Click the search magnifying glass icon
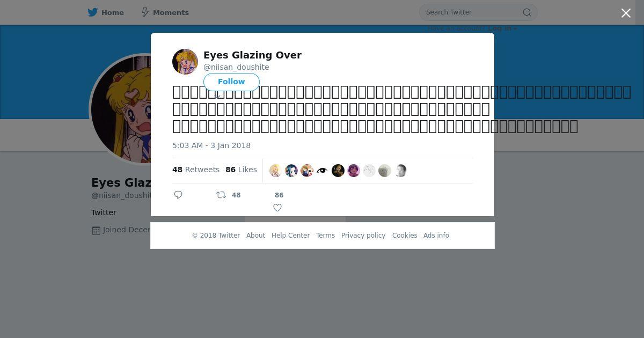The image size is (644, 338). click(x=527, y=12)
